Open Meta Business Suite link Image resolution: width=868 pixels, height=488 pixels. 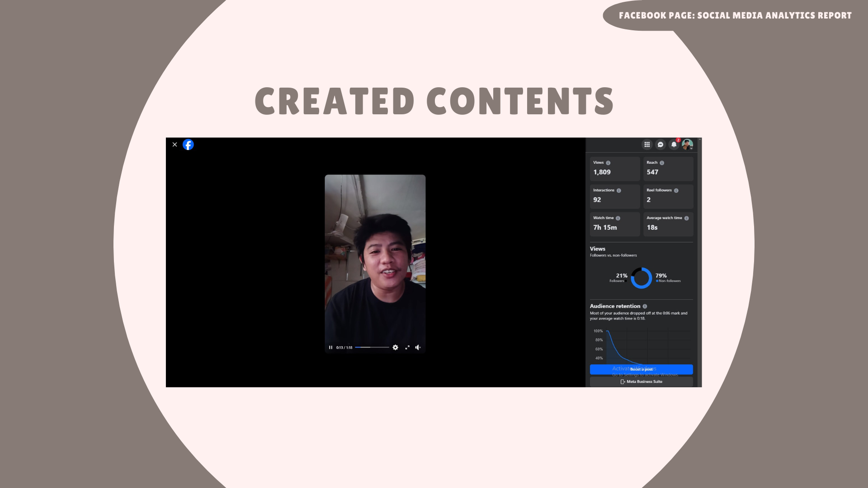click(x=641, y=382)
